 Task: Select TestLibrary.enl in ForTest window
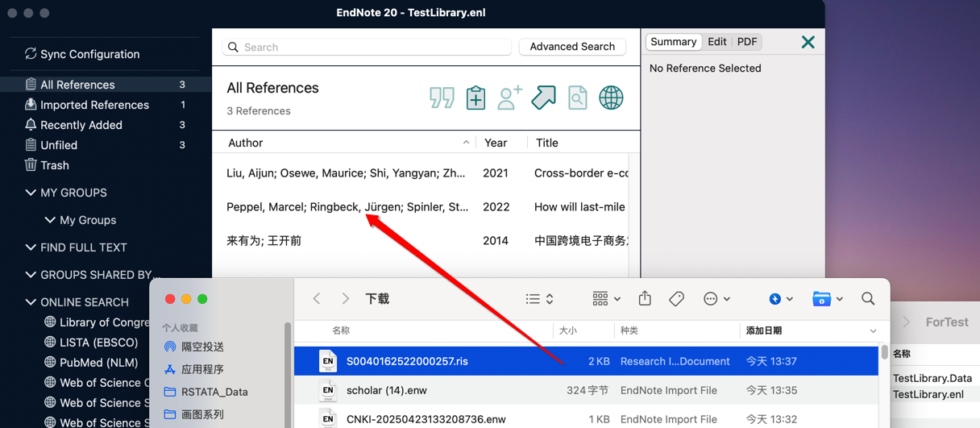point(928,394)
